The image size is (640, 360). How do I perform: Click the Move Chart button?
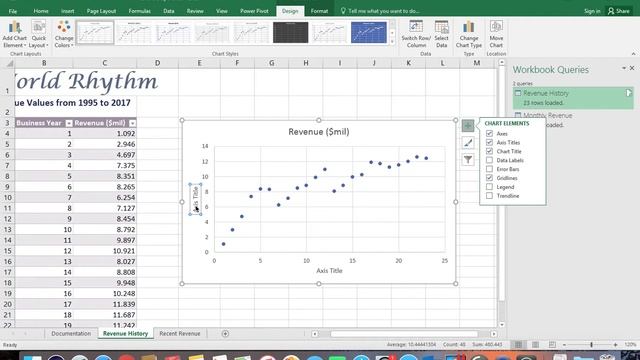click(496, 34)
